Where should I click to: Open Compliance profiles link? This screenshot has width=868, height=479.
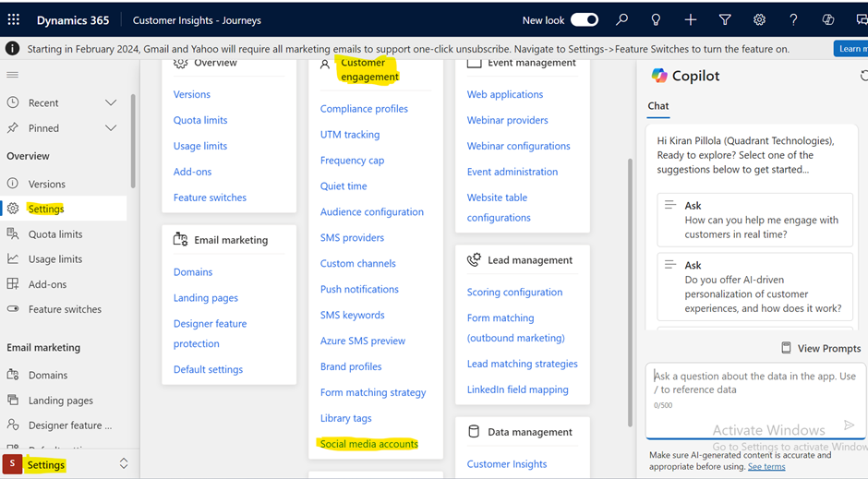click(364, 108)
